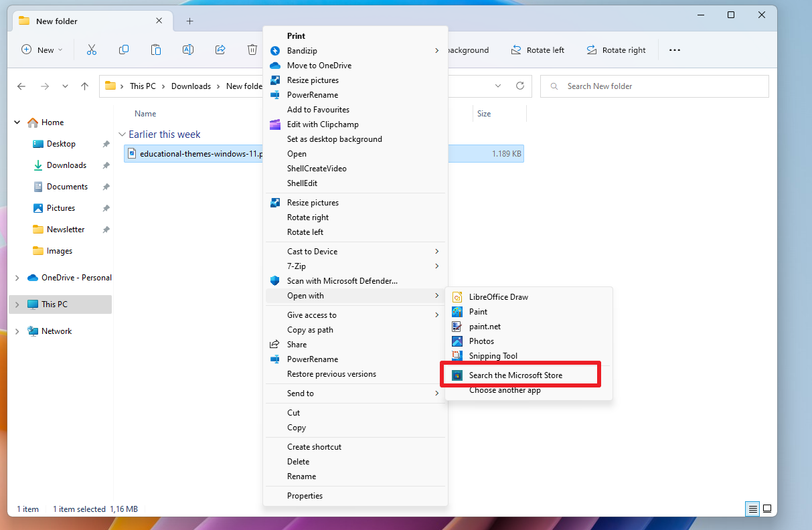Collapse the This PC tree item
Screen dimensions: 812x530
click(17, 304)
